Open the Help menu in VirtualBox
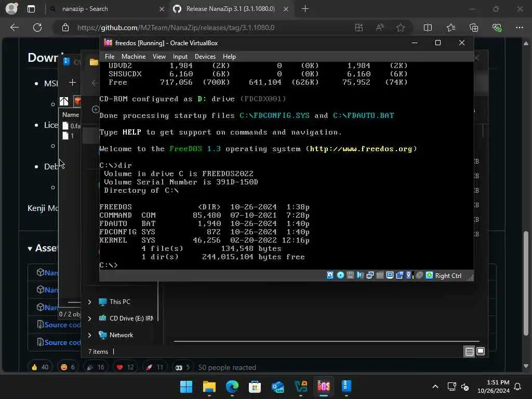Image resolution: width=532 pixels, height=399 pixels. [x=229, y=57]
